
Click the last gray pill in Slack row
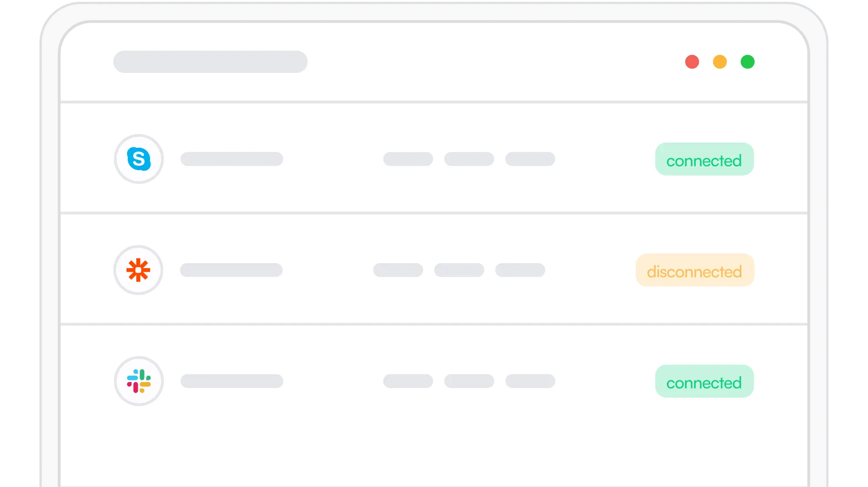pyautogui.click(x=530, y=381)
